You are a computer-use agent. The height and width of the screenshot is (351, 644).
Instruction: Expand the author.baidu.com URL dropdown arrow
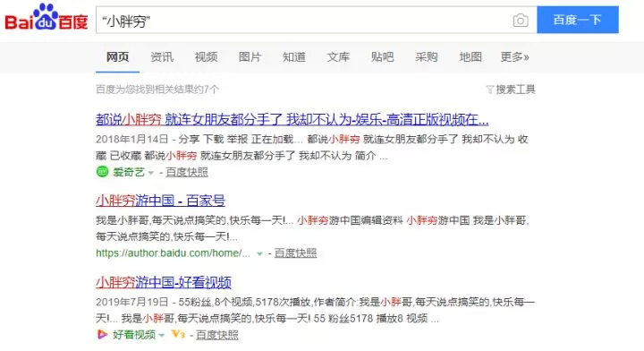click(259, 253)
